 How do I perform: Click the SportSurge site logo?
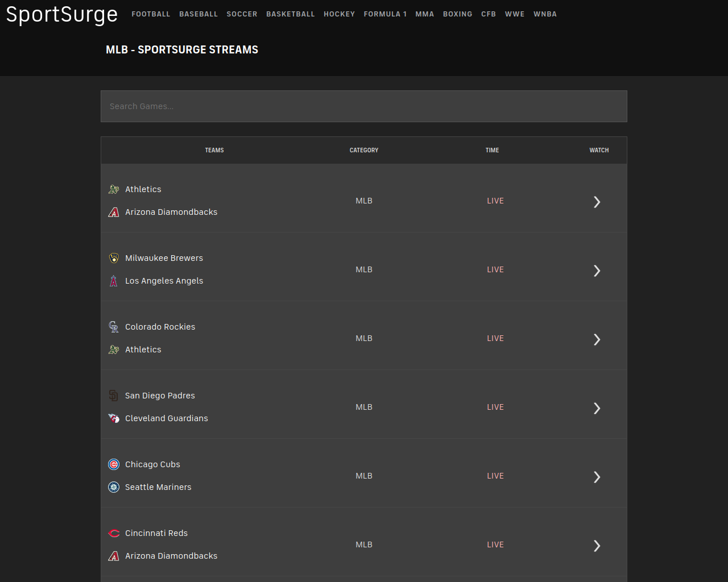pyautogui.click(x=62, y=15)
